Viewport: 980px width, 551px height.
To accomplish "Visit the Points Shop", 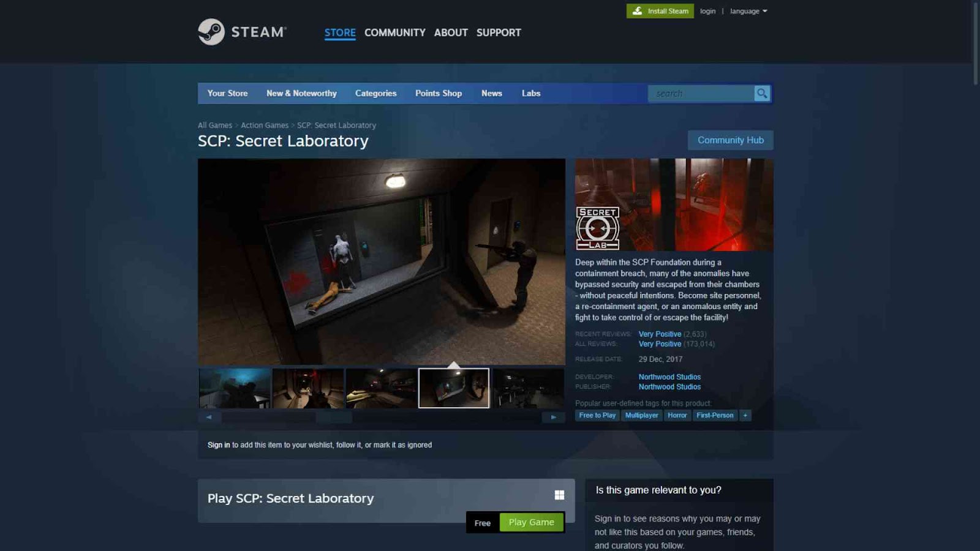I will click(439, 93).
